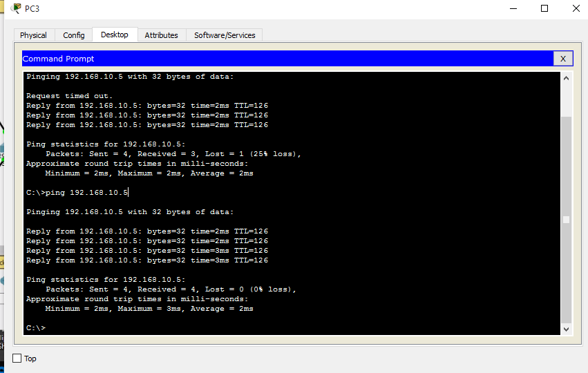The width and height of the screenshot is (588, 373).
Task: Click the scrollbar down arrow
Action: click(567, 329)
